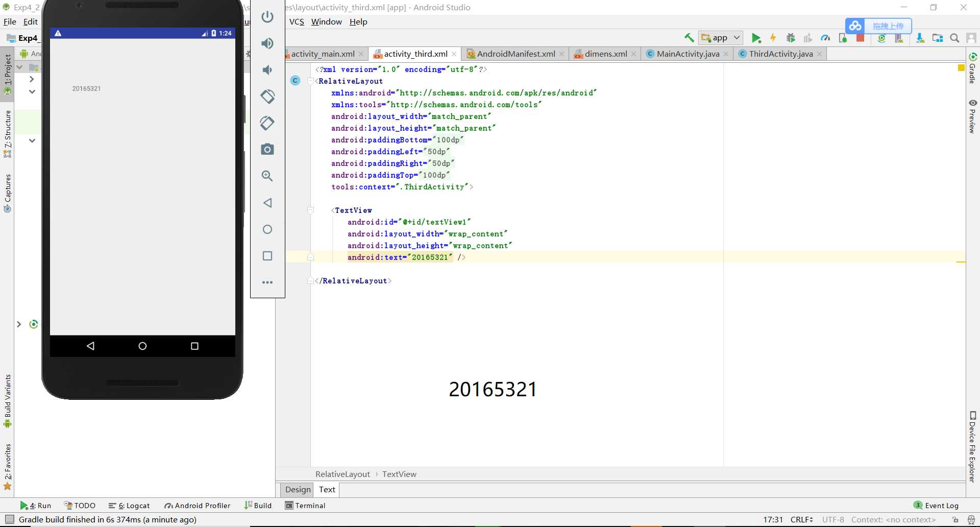Toggle the Preview side panel
The width and height of the screenshot is (980, 527).
tap(973, 116)
